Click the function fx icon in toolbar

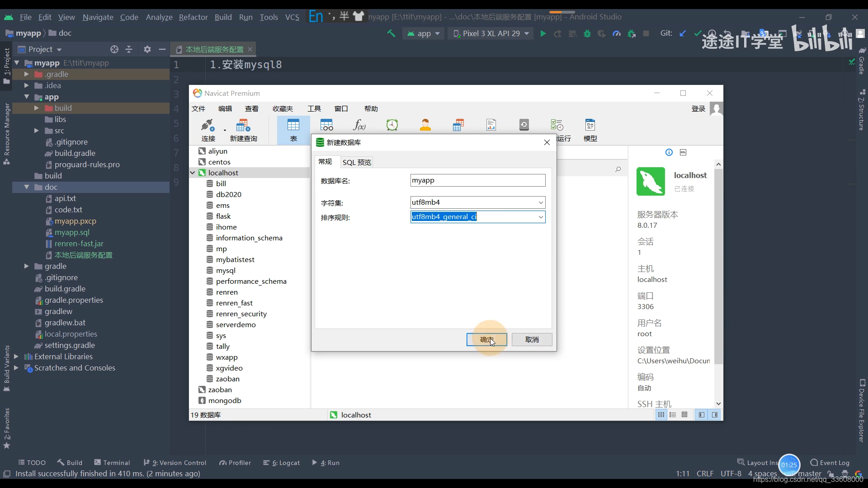pos(359,125)
